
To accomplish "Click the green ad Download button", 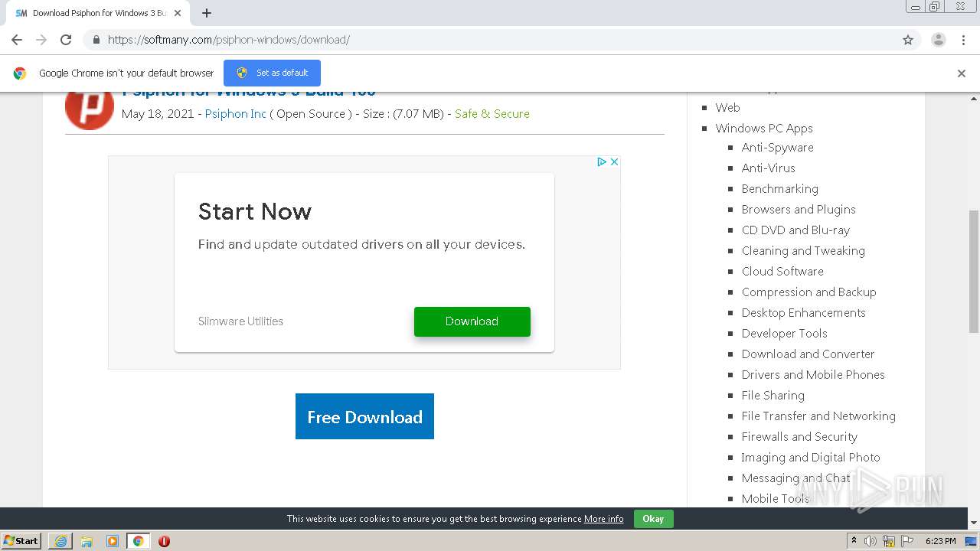I will point(472,321).
